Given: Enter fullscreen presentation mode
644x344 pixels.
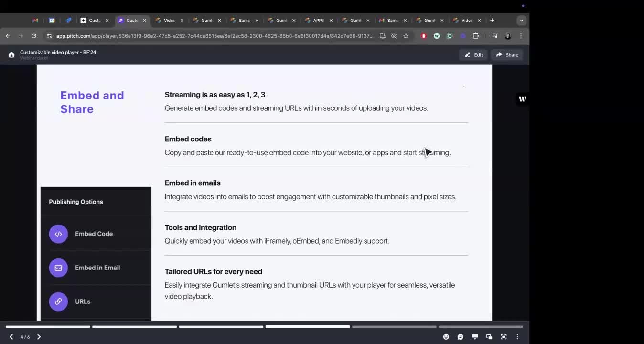Looking at the screenshot, I should click(503, 337).
